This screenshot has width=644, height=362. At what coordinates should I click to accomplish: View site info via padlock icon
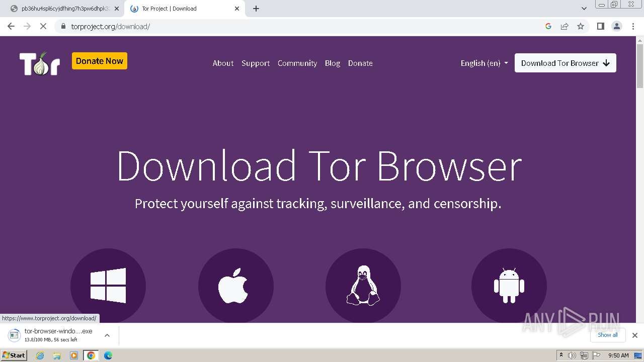63,26
